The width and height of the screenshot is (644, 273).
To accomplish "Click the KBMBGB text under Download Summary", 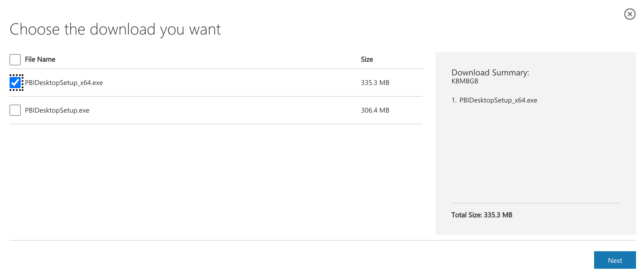I will (465, 81).
